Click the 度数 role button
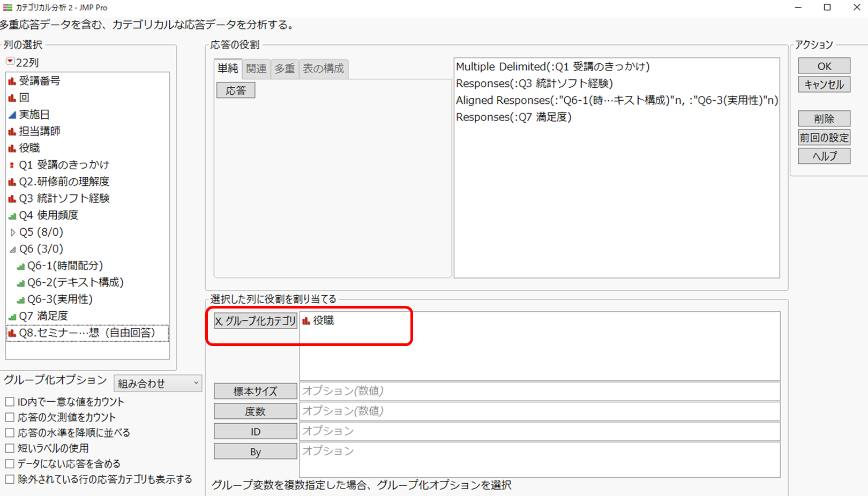Viewport: 868px width, 496px height. click(x=256, y=411)
